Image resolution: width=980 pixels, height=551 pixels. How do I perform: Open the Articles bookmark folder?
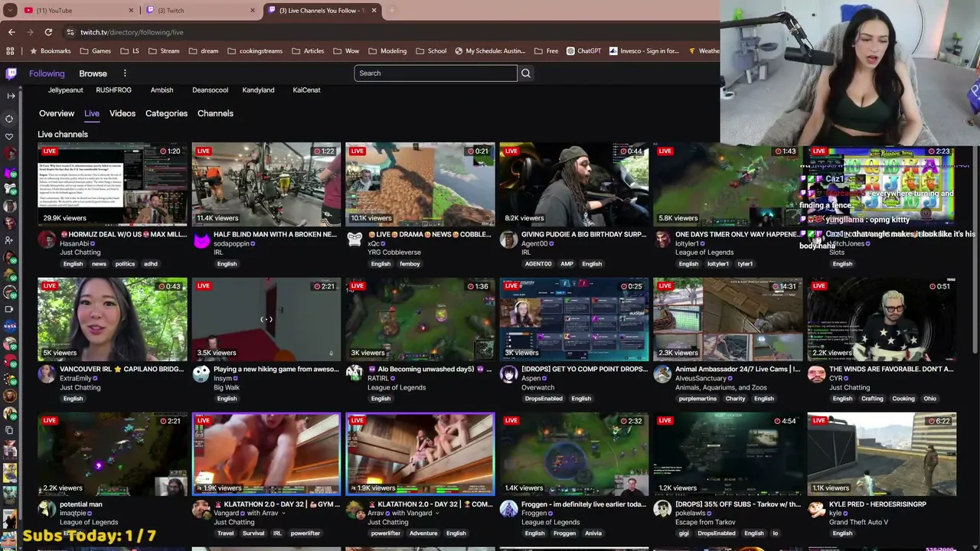tap(307, 51)
